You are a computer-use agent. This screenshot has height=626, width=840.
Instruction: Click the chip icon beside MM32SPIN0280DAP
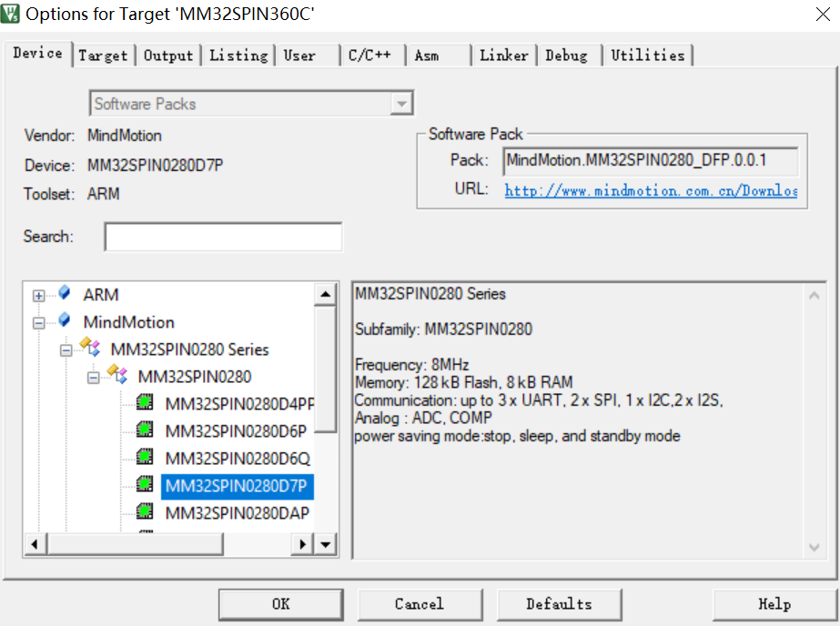click(x=145, y=510)
